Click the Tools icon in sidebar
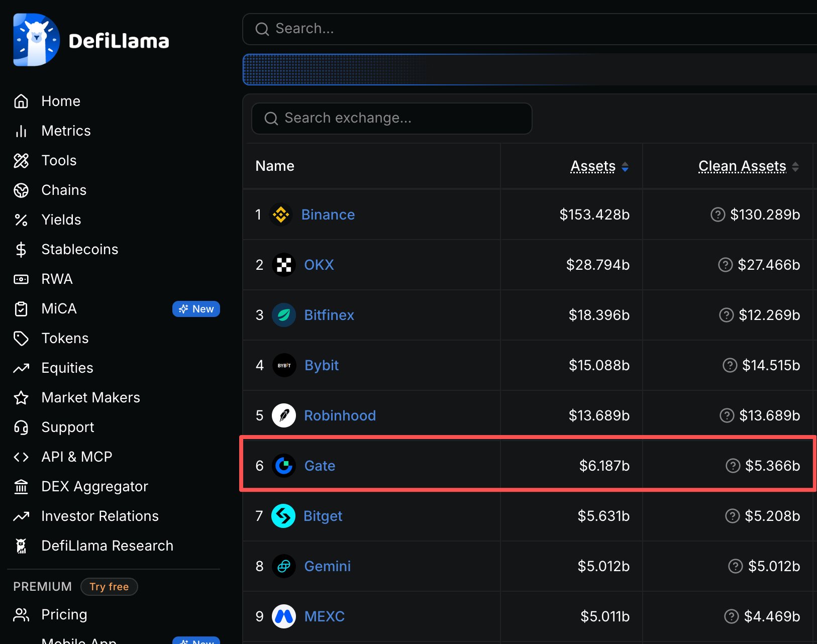Viewport: 817px width, 644px height. pos(21,160)
